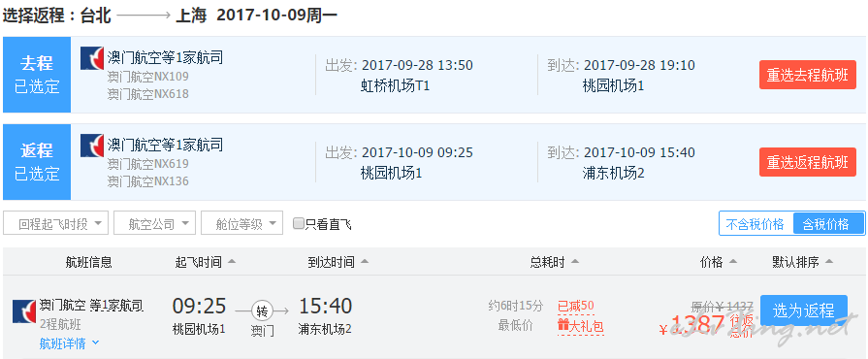This screenshot has width=868, height=359.
Task: Open the 回程起飞时段 dropdown
Action: tap(55, 223)
